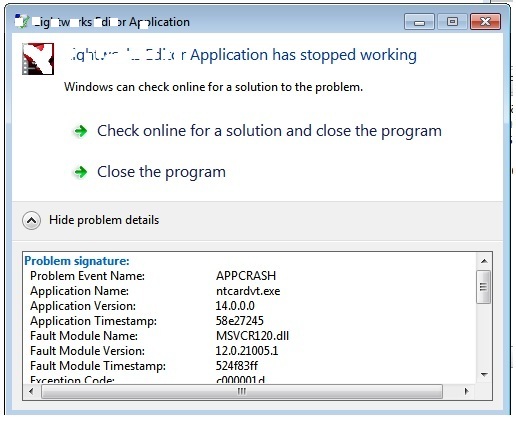Image resolution: width=516 pixels, height=421 pixels.
Task: Click the Problem signature heading
Action: [x=77, y=261]
